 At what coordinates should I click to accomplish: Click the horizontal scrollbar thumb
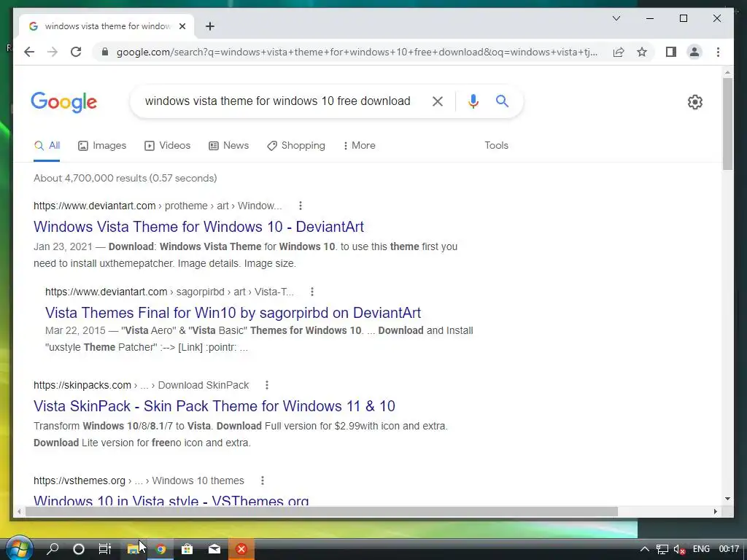[322, 511]
